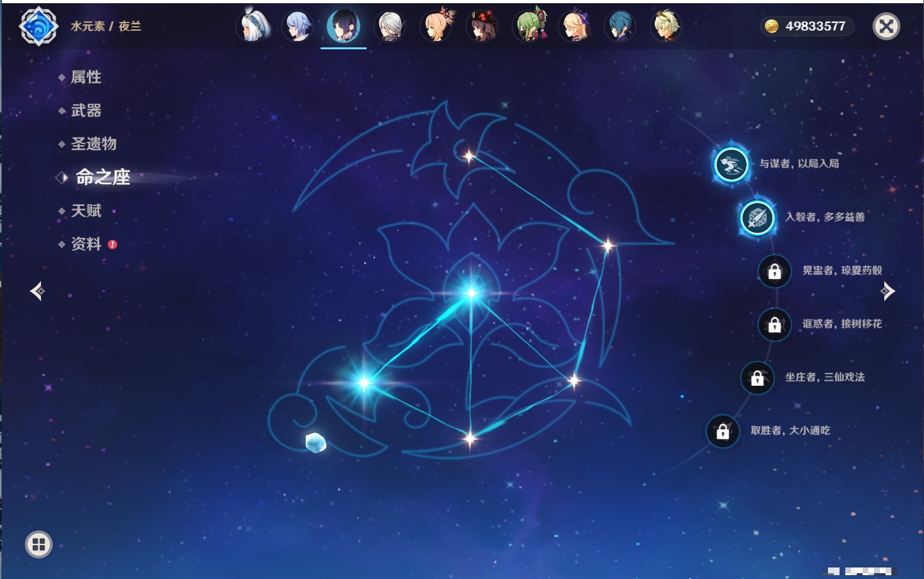Click the Mora amount 49833577
Viewport: 924px width, 579px height.
[x=815, y=26]
